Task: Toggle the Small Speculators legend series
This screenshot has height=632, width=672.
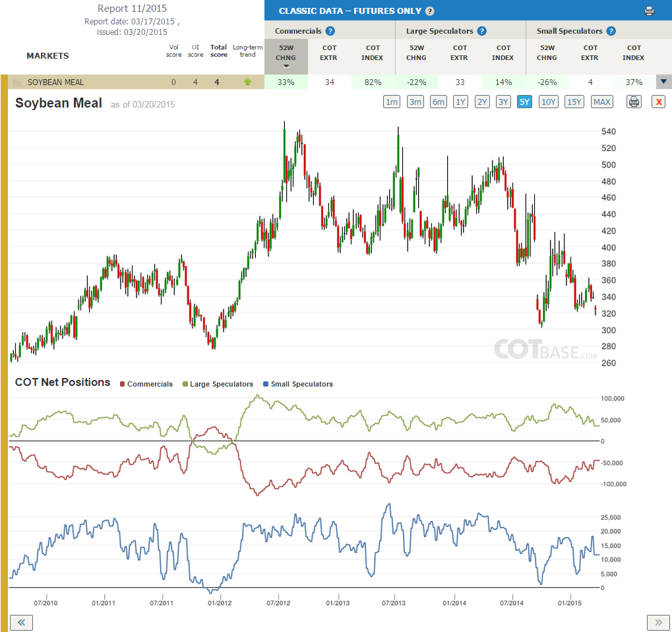Action: 298,384
